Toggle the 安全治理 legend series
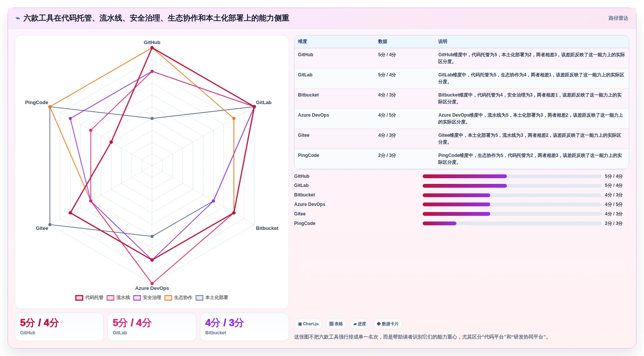This screenshot has width=644, height=356. point(147,298)
